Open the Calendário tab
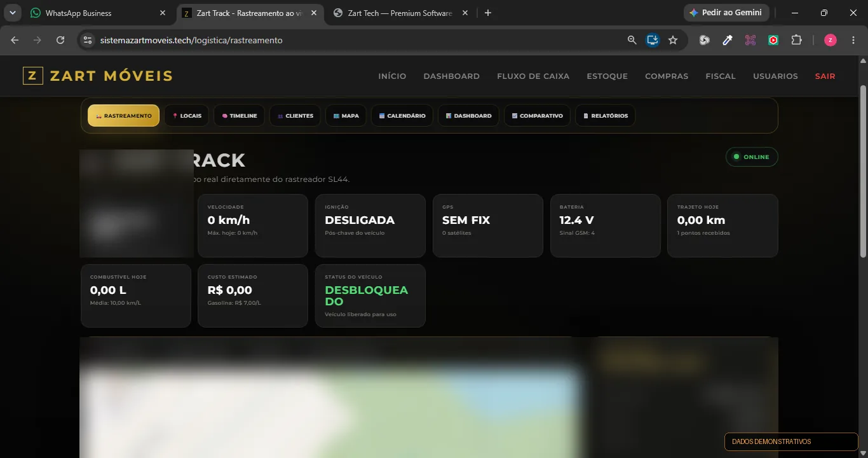 [x=402, y=116]
